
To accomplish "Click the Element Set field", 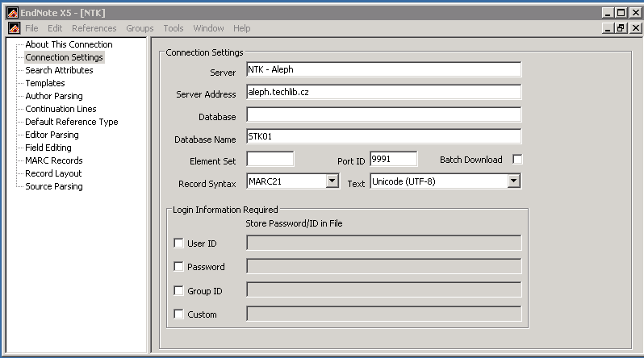I will 270,159.
